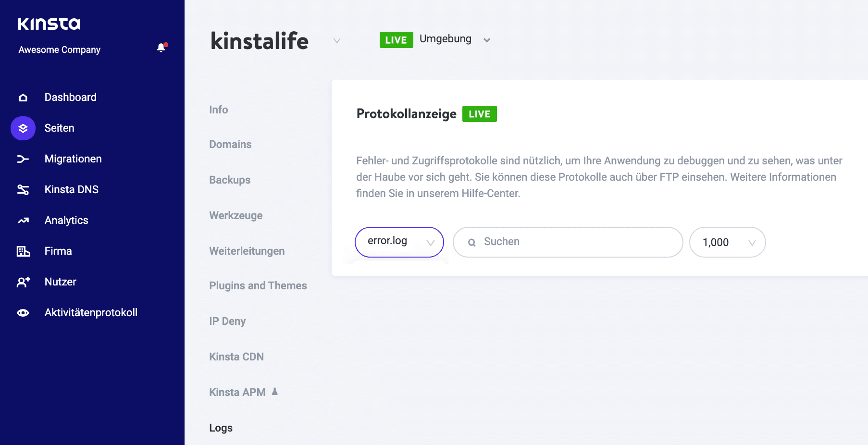Screen dimensions: 868x445
Task: Click the LIVE environment badge
Action: [x=396, y=39]
